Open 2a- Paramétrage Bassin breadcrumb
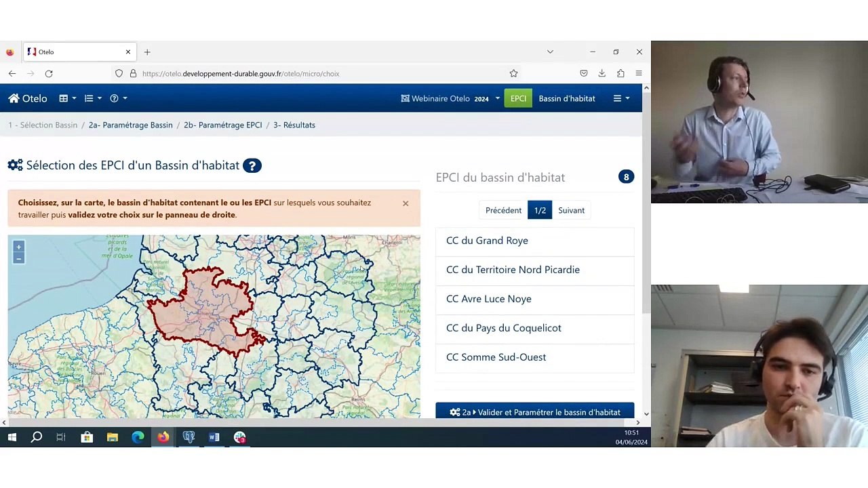This screenshot has height=488, width=868. tap(130, 125)
